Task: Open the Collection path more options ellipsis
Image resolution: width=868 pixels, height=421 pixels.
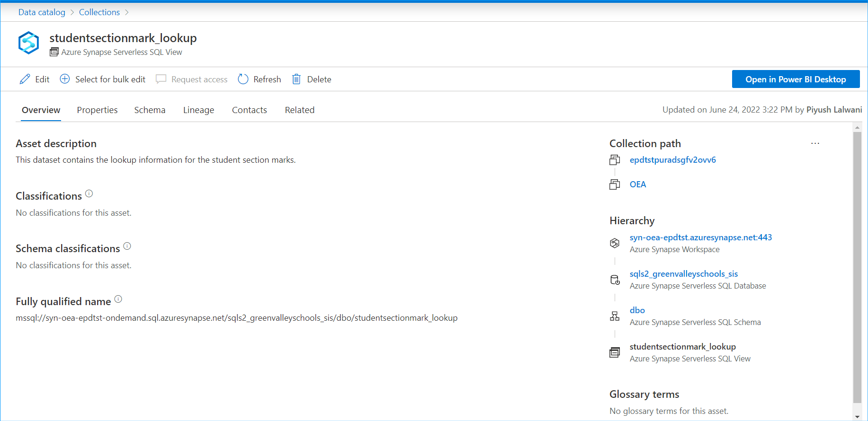Action: [x=815, y=143]
